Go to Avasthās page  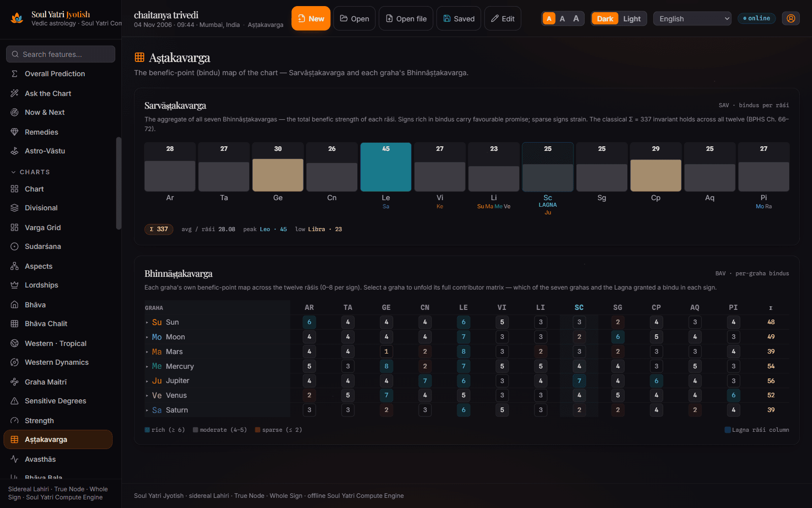[x=58, y=459]
